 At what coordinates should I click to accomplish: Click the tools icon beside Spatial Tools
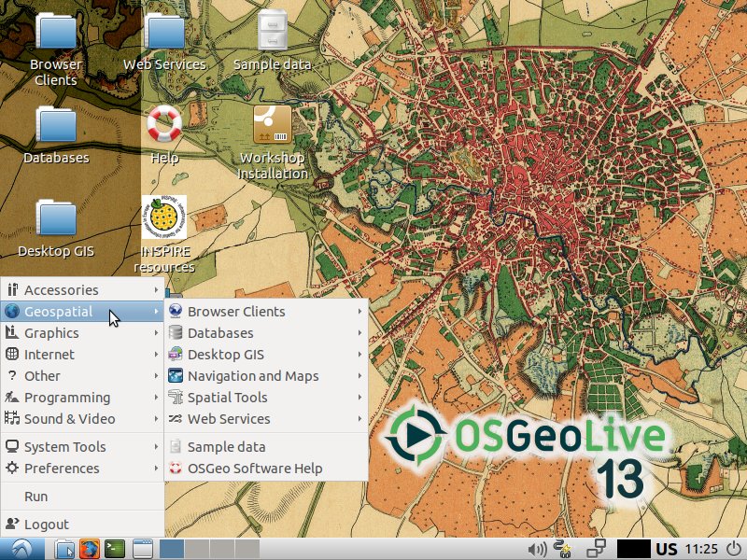pos(176,397)
